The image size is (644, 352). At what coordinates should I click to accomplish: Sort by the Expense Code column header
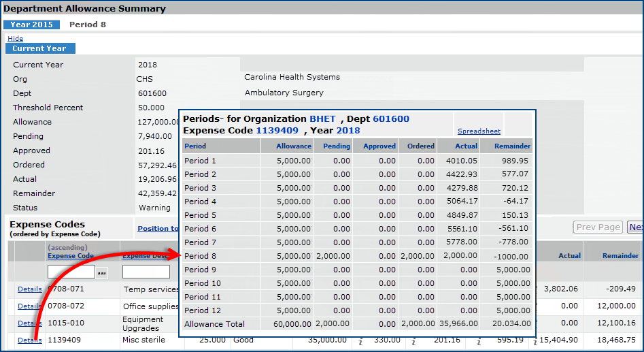[x=71, y=256]
